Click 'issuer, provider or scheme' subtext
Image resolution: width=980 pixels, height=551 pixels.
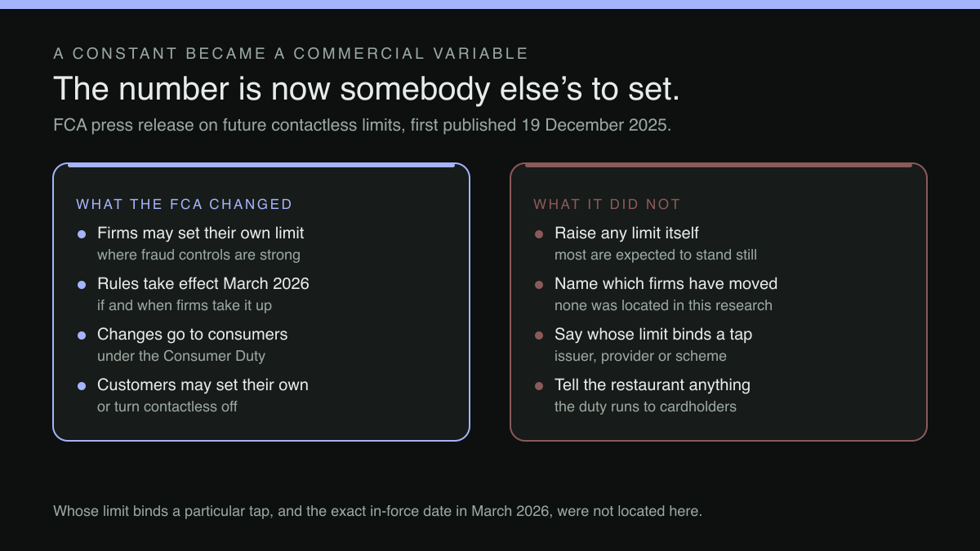click(x=640, y=356)
